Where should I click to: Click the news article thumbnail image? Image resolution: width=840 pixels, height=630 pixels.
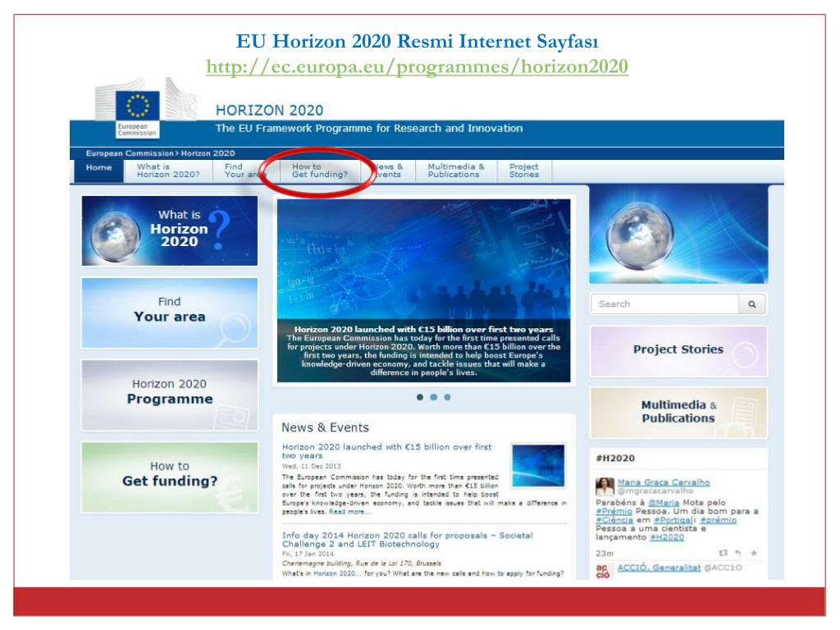click(538, 466)
